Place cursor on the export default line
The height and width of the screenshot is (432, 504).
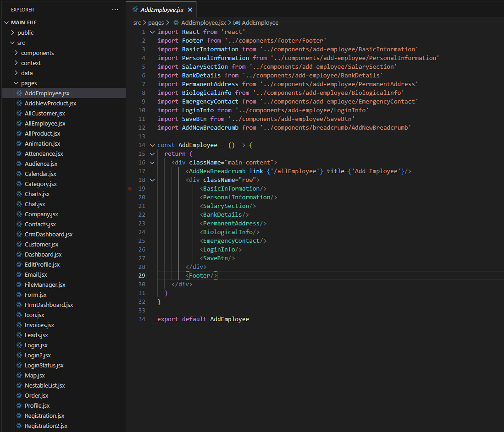pos(203,319)
